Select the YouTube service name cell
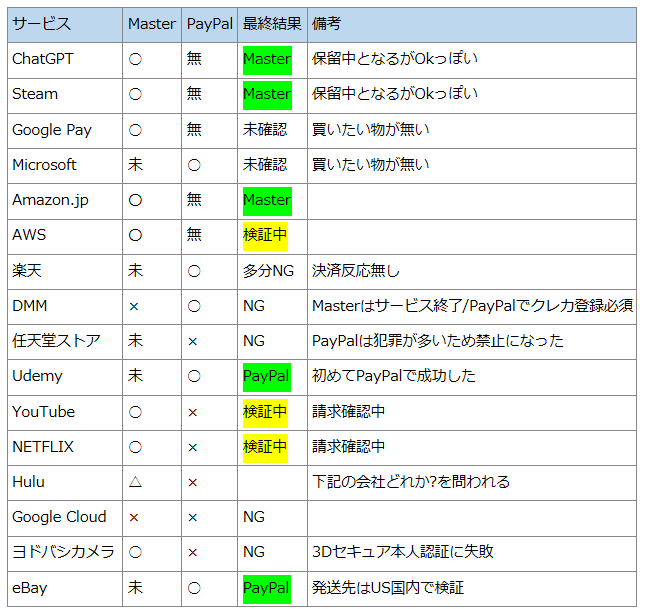The image size is (648, 609). (x=44, y=412)
